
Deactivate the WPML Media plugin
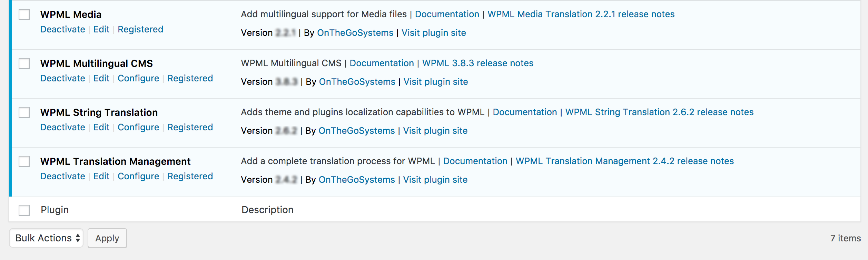[x=63, y=29]
